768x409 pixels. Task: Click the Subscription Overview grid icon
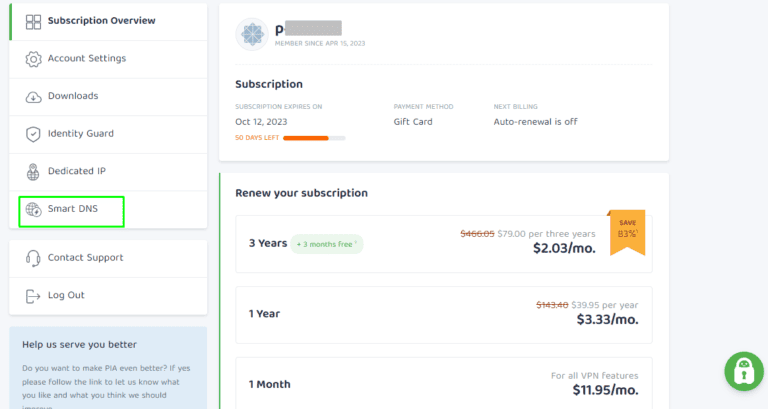(33, 21)
